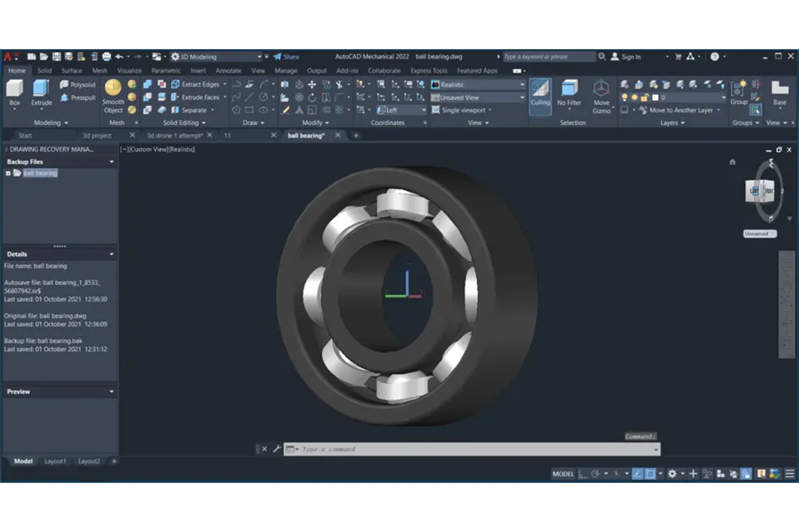Open the Realistic visual style dropdown
This screenshot has width=799, height=532.
[x=478, y=84]
